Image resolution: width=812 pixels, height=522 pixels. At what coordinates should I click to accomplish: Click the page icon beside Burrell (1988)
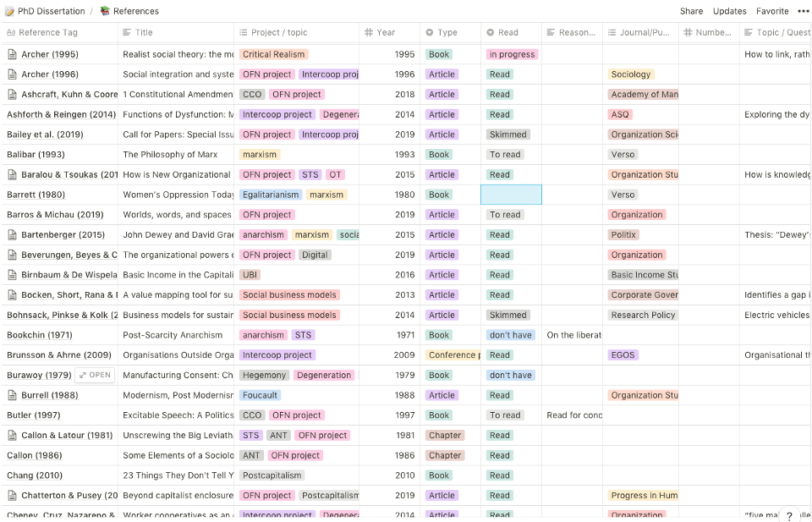[x=12, y=395]
